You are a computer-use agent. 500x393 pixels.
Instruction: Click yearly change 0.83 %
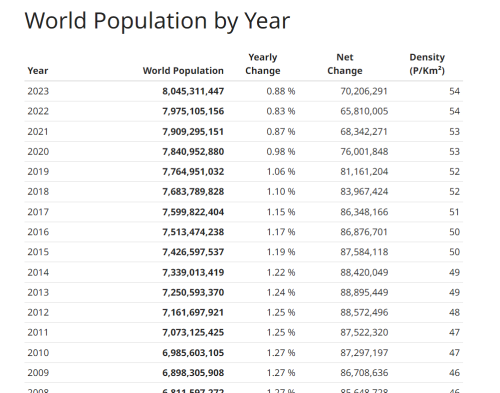pyautogui.click(x=281, y=111)
